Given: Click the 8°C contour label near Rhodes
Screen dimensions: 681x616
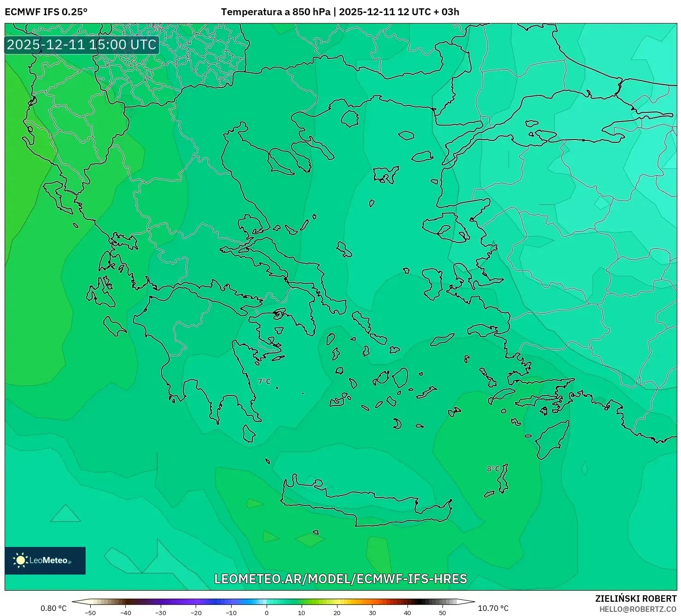Looking at the screenshot, I should point(493,470).
